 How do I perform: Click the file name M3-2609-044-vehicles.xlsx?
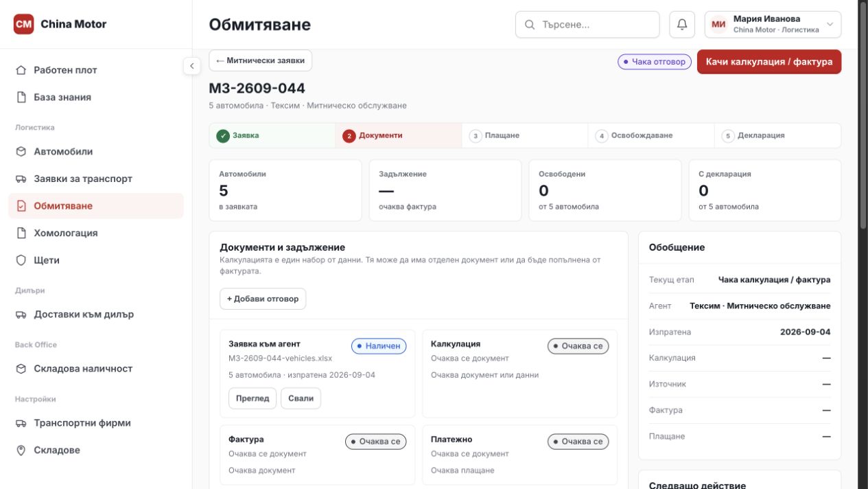pyautogui.click(x=280, y=359)
